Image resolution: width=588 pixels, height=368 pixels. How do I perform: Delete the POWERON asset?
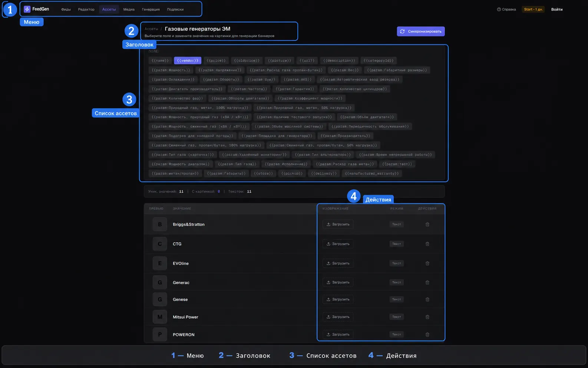coord(427,335)
